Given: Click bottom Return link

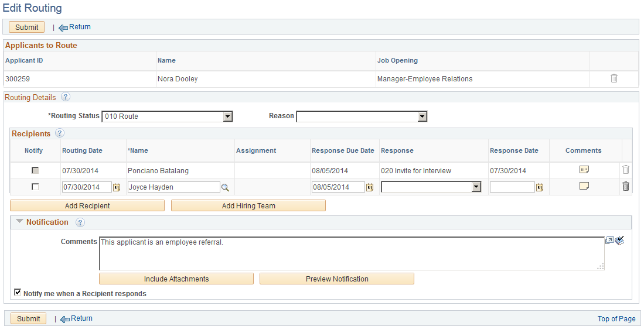Looking at the screenshot, I should [81, 318].
